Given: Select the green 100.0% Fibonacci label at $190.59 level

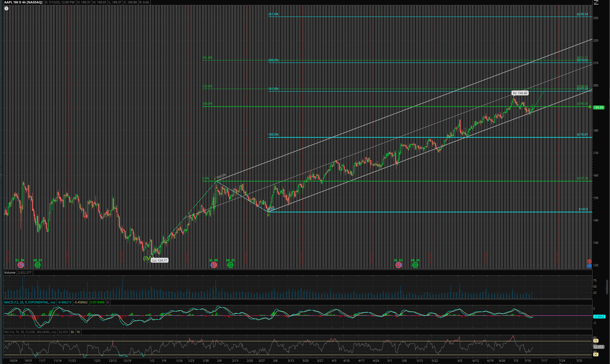Looking at the screenshot, I should (207, 104).
